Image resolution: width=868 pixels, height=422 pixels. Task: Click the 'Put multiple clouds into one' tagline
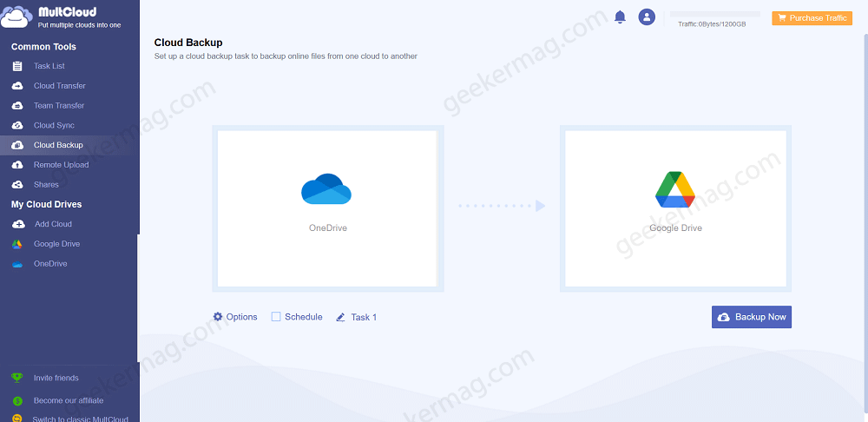(79, 25)
